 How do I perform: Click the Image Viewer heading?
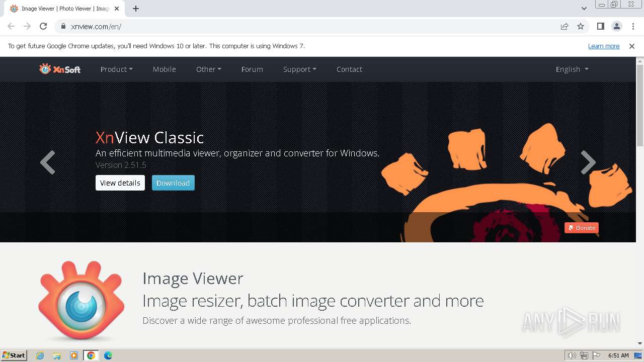tap(193, 278)
